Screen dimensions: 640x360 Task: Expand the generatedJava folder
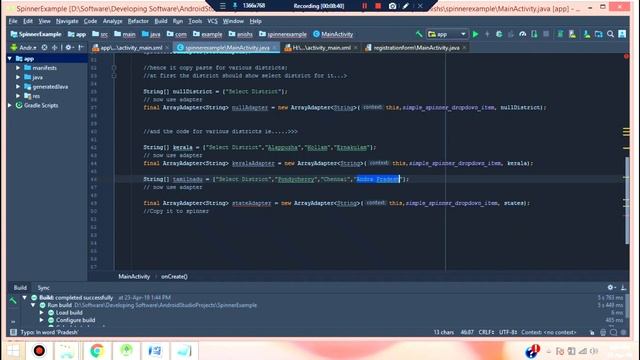tap(18, 87)
